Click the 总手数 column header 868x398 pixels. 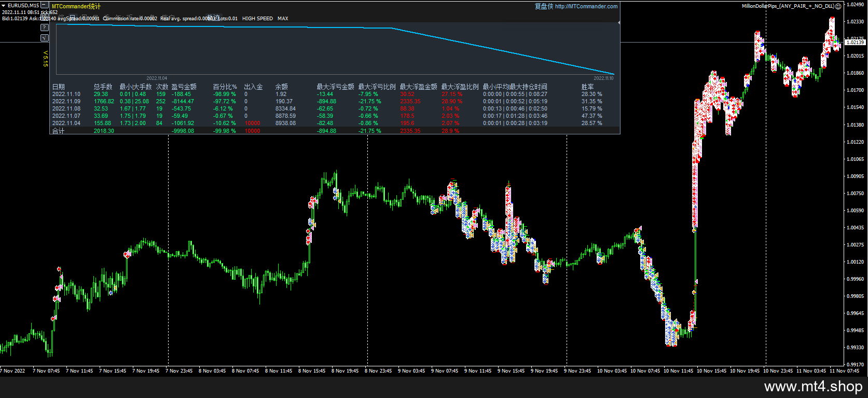click(x=103, y=87)
